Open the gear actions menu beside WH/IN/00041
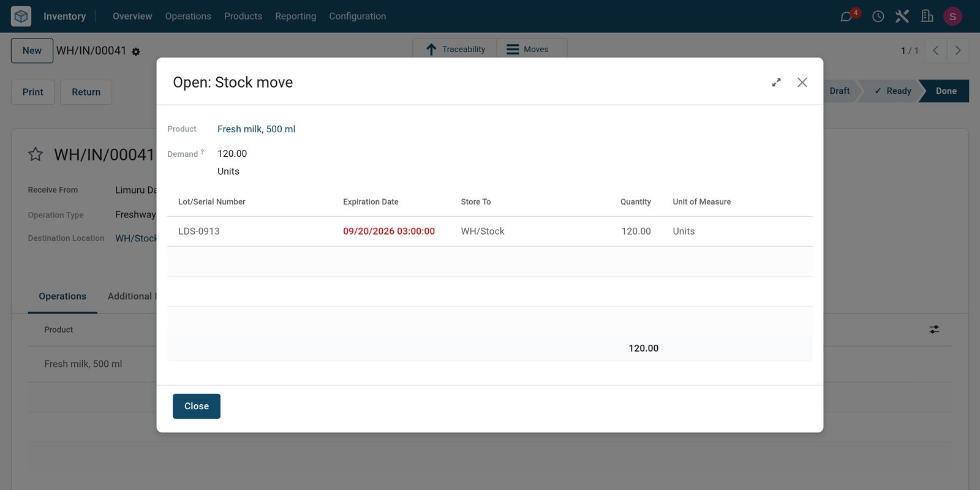Viewport: 980px width, 490px height. pyautogui.click(x=136, y=52)
